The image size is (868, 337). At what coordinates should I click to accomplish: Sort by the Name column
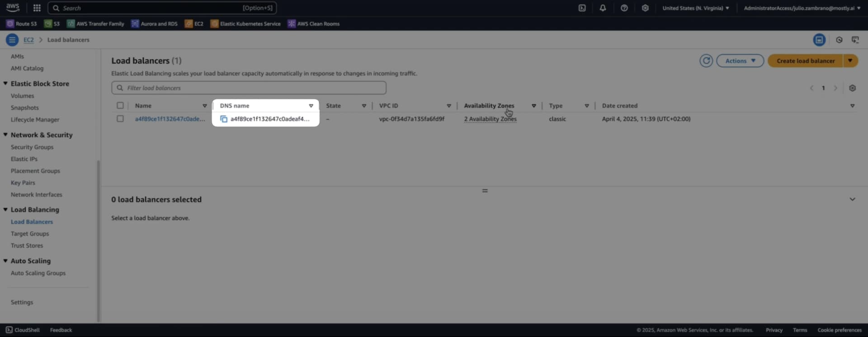coord(204,106)
